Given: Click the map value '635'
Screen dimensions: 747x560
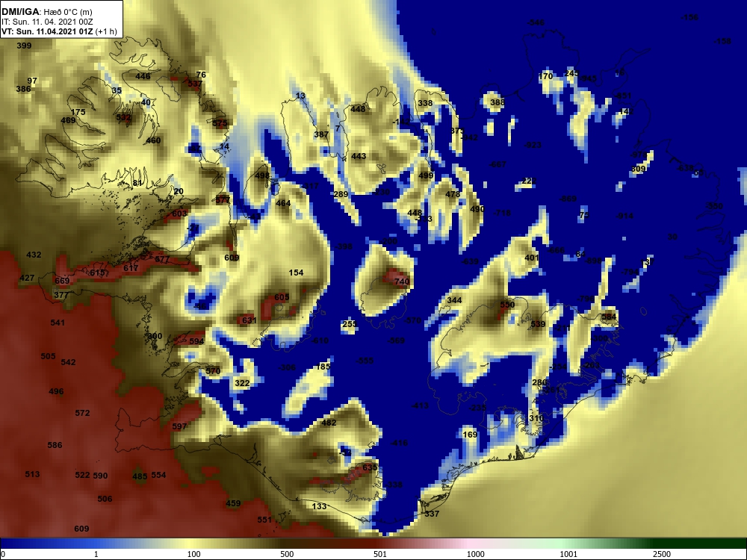Looking at the screenshot, I should coord(370,467).
